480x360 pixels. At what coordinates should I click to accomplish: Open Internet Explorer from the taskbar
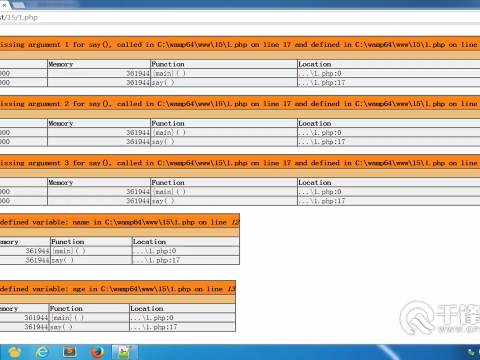(42, 352)
